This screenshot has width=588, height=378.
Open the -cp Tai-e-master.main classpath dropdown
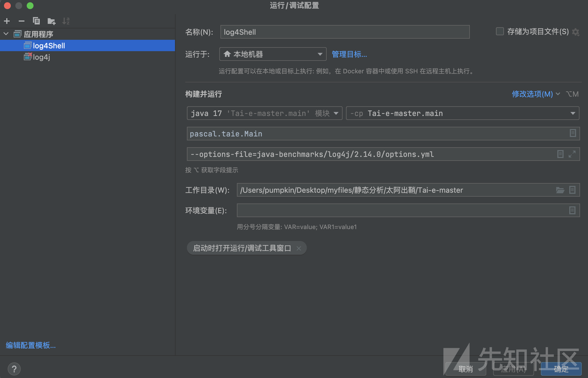pos(573,113)
